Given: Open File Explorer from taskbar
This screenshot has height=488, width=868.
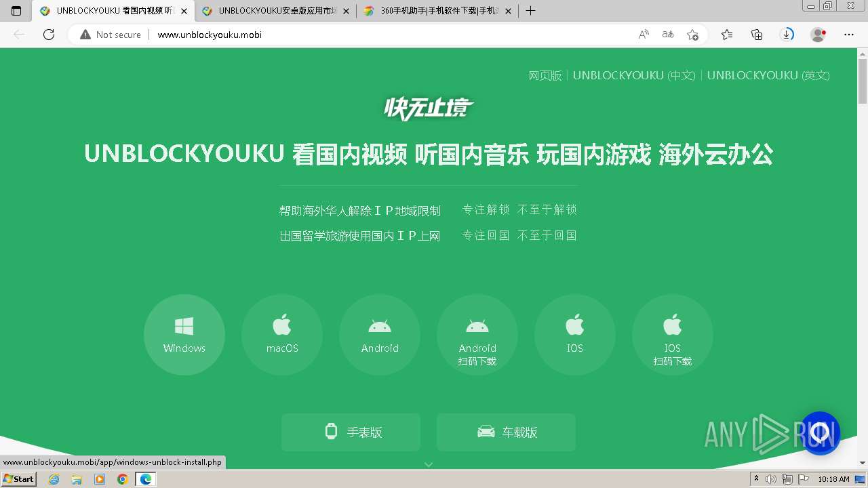Looking at the screenshot, I should [x=77, y=479].
